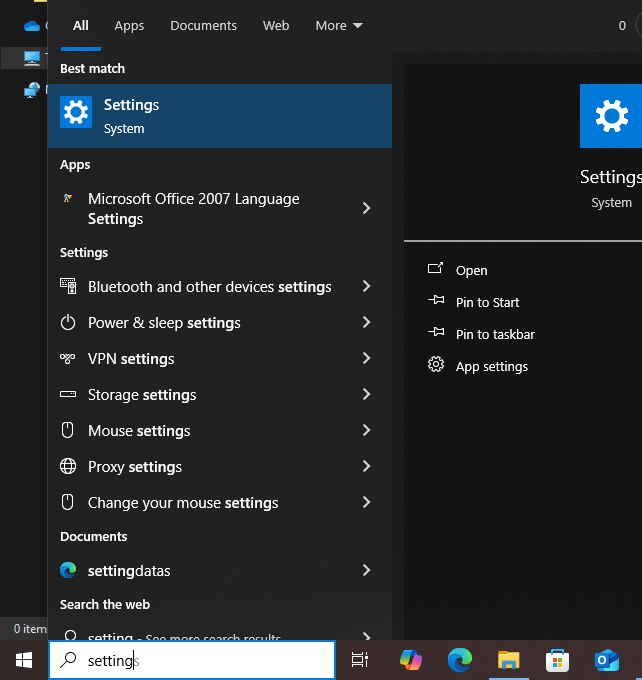
Task: Click the This PC monitor icon in File Explorer
Action: point(32,58)
